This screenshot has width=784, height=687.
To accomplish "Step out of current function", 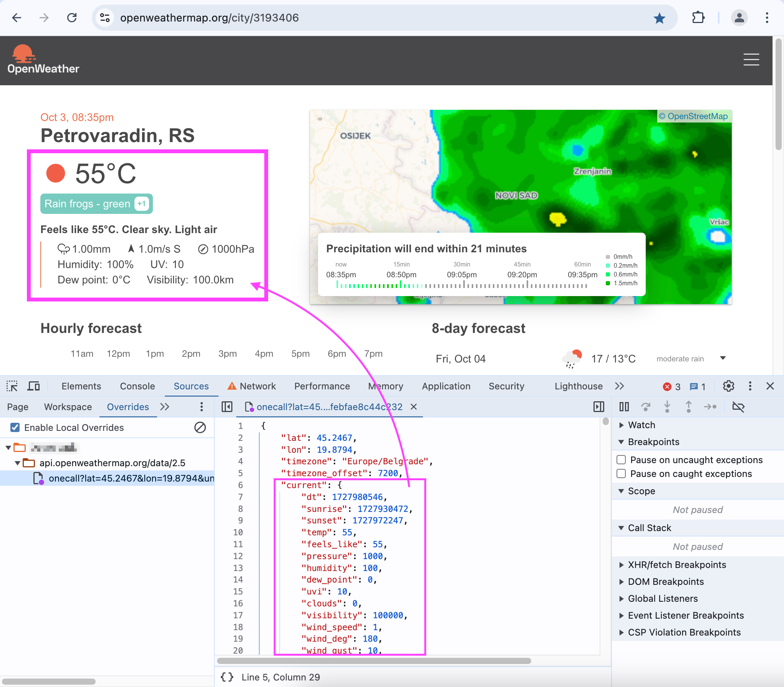I will tap(689, 407).
